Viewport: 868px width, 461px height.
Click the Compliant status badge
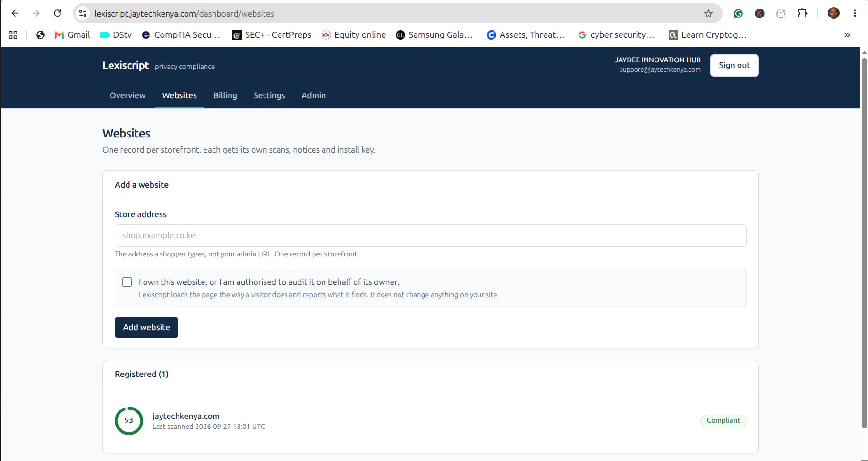(723, 420)
